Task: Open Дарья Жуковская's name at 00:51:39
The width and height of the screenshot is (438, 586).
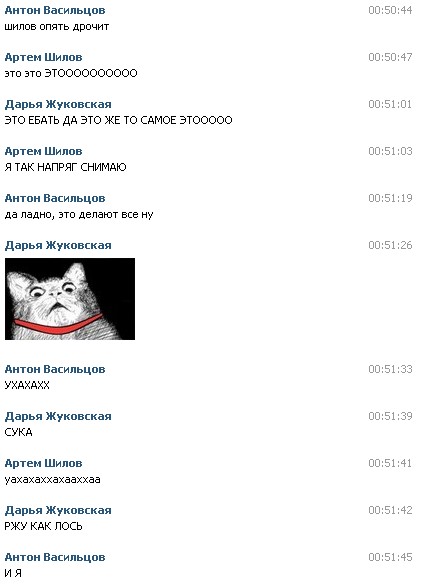Action: pyautogui.click(x=58, y=416)
